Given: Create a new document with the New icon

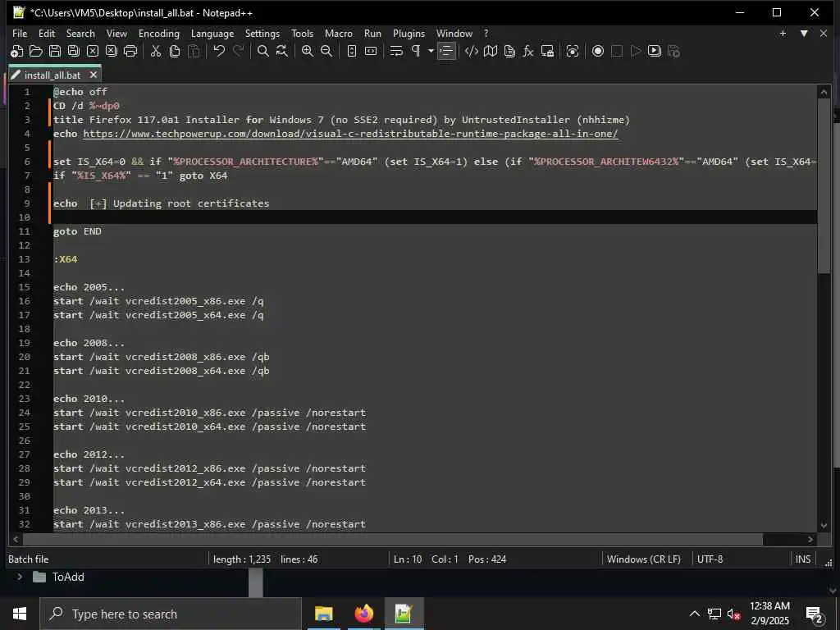Looking at the screenshot, I should pos(16,51).
